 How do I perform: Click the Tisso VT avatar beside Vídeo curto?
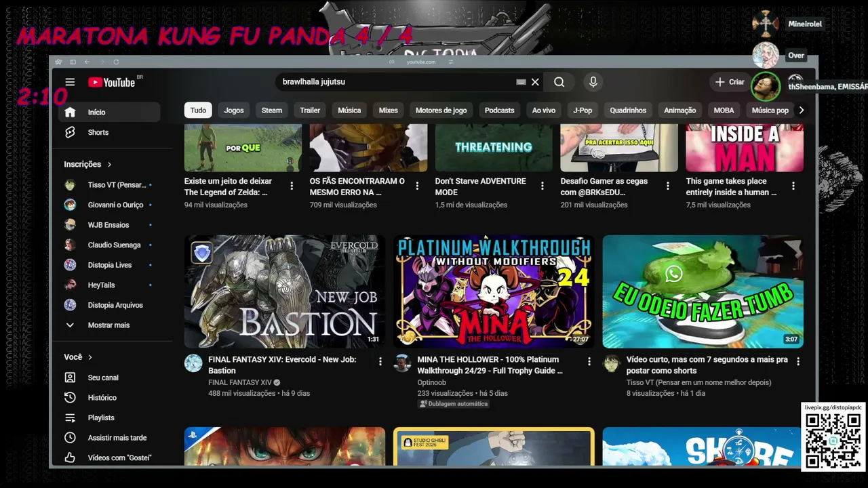point(612,363)
